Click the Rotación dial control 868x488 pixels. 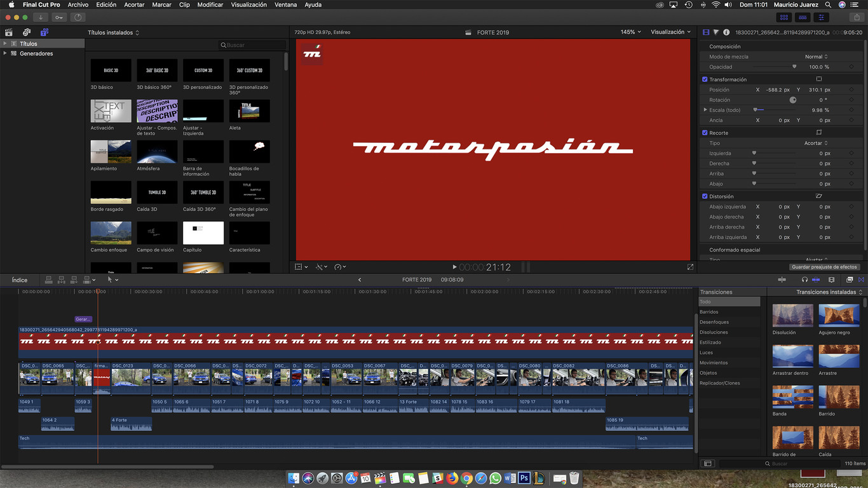pyautogui.click(x=793, y=100)
